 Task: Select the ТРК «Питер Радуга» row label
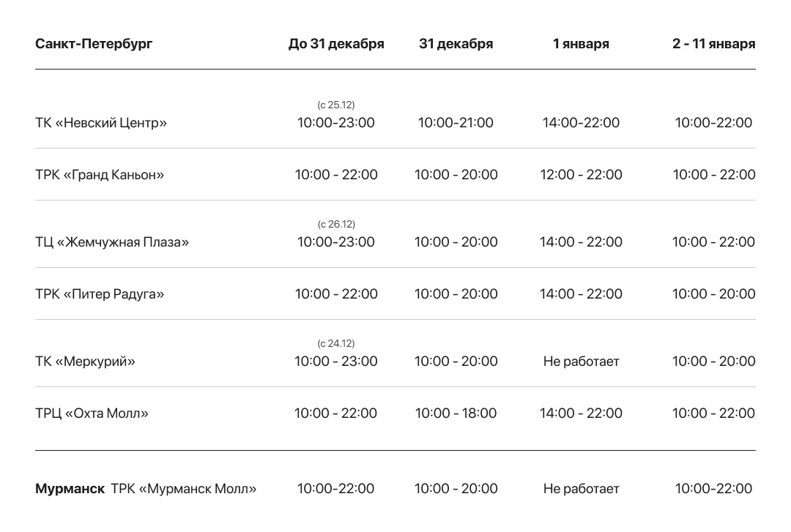pyautogui.click(x=100, y=294)
